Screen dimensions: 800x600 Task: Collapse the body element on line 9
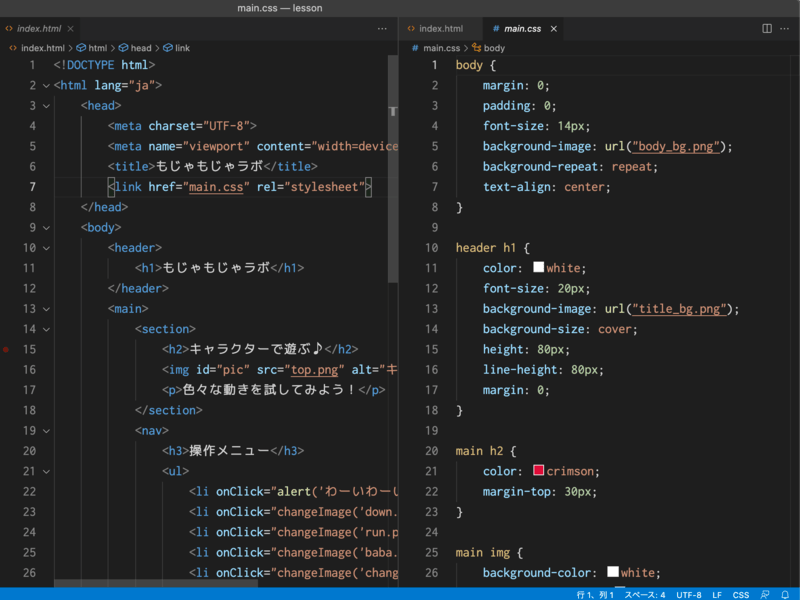(46, 227)
